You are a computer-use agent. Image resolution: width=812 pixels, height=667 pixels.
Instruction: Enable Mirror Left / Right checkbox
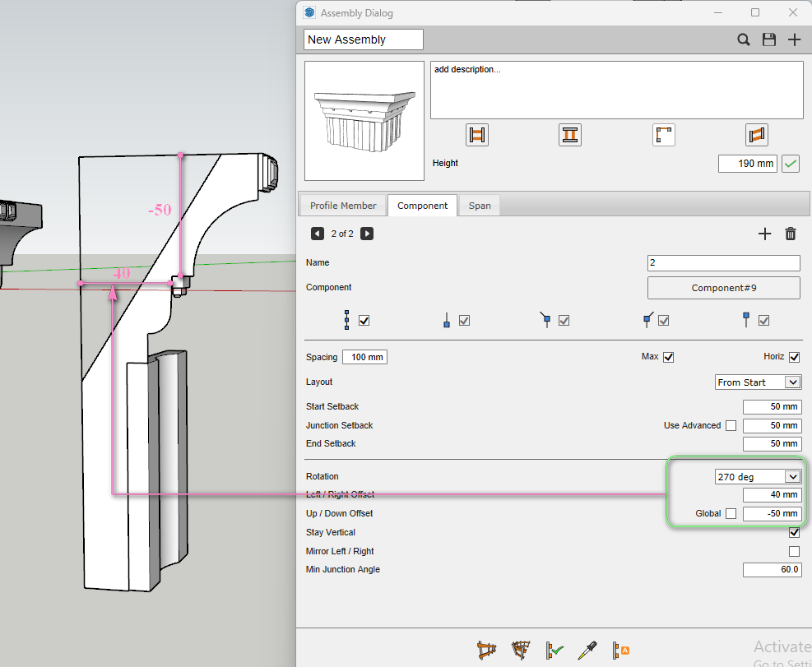(x=794, y=551)
